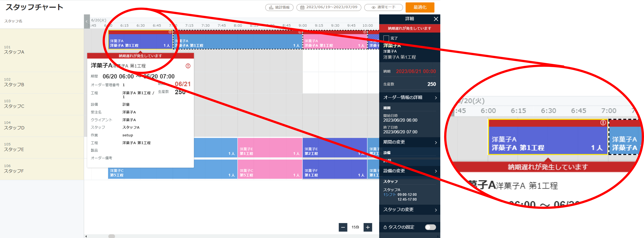The height and width of the screenshot is (238, 644).
Task: Toggle タスクの固定 switch
Action: click(430, 227)
